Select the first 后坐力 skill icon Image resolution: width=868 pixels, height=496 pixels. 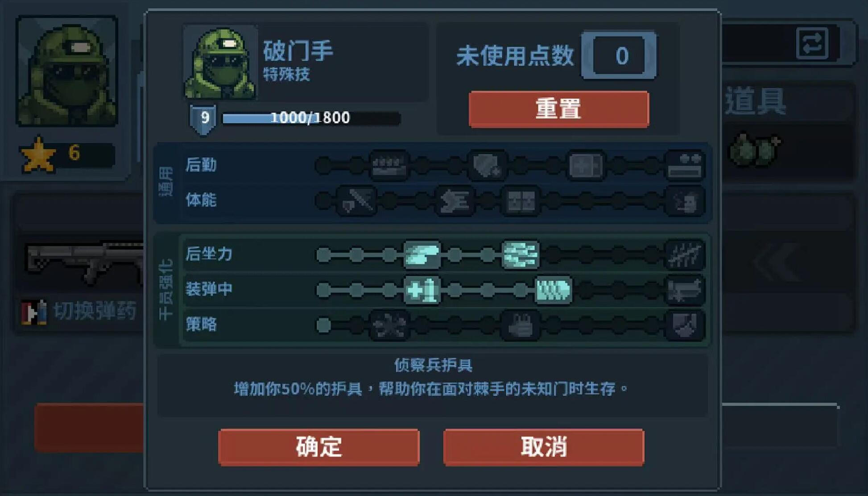[422, 255]
